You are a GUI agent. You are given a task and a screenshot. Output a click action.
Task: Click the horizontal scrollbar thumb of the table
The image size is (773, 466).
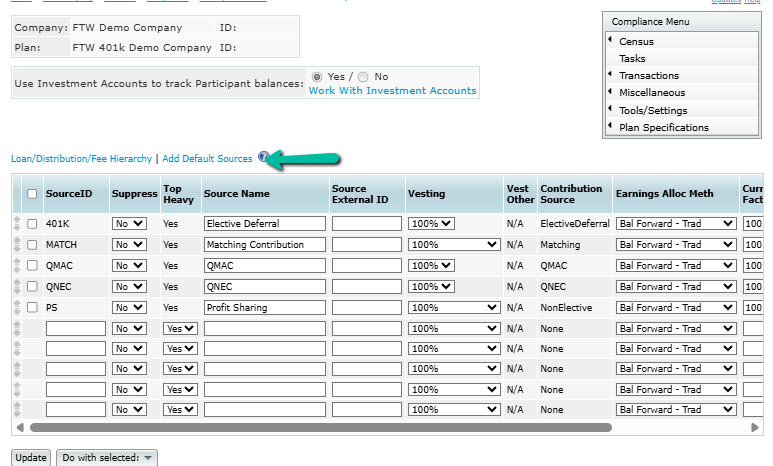pos(320,428)
